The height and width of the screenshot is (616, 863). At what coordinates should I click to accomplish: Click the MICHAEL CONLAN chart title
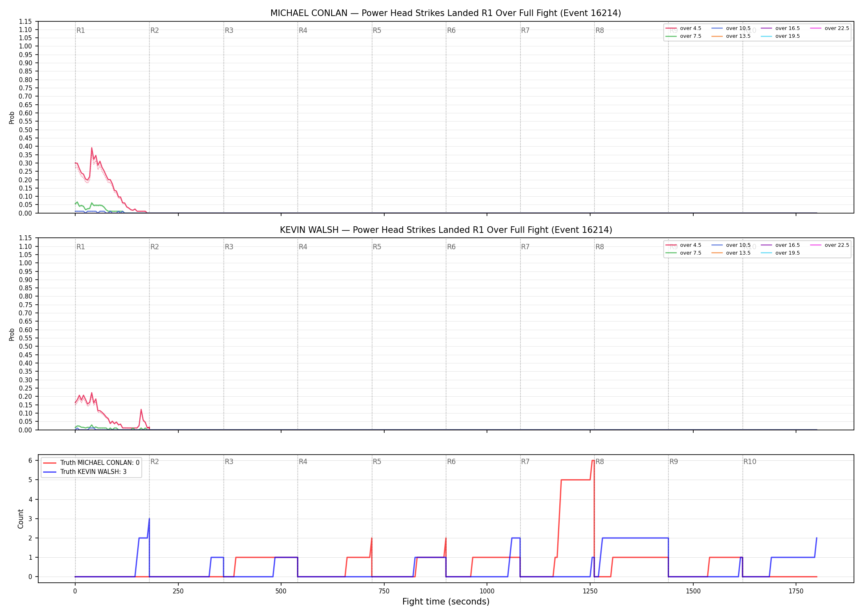[x=445, y=13]
